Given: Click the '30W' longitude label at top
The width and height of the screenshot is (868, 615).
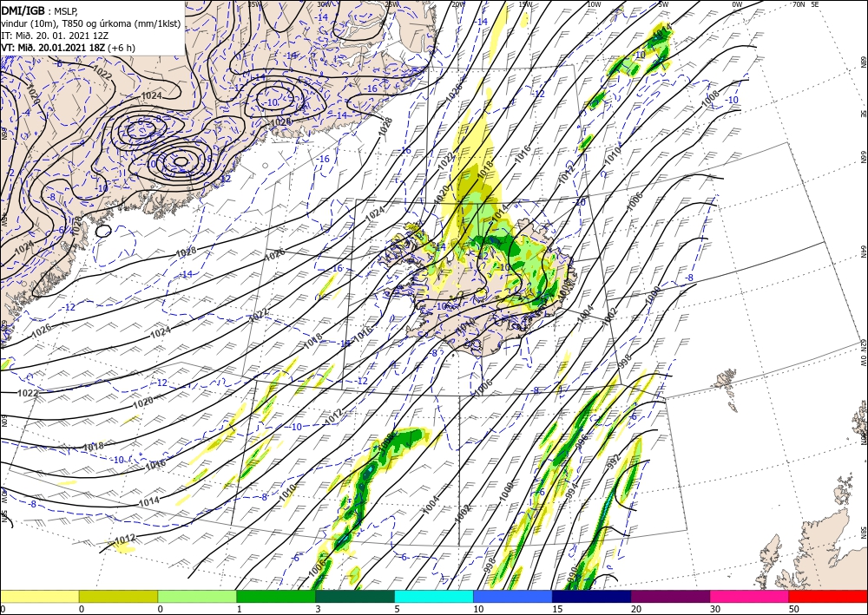Looking at the screenshot, I should 325,4.
